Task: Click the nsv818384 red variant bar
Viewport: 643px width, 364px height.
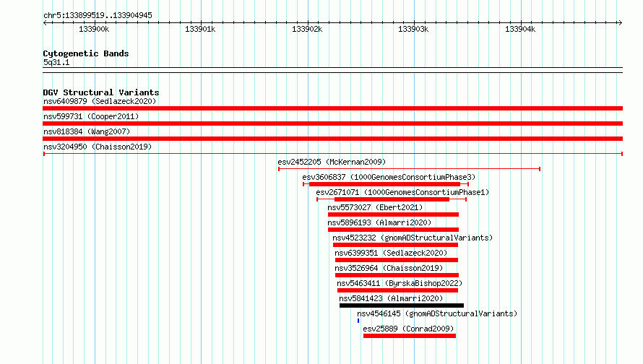Action: click(x=332, y=139)
